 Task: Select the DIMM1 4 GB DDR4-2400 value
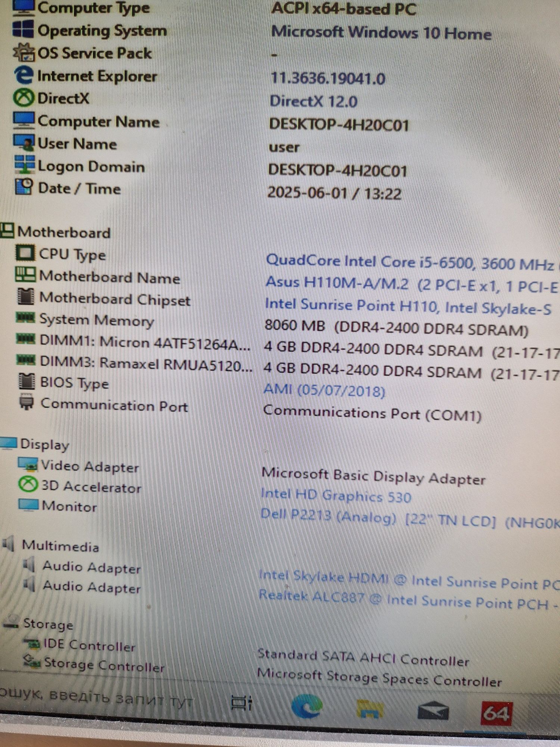tap(411, 350)
